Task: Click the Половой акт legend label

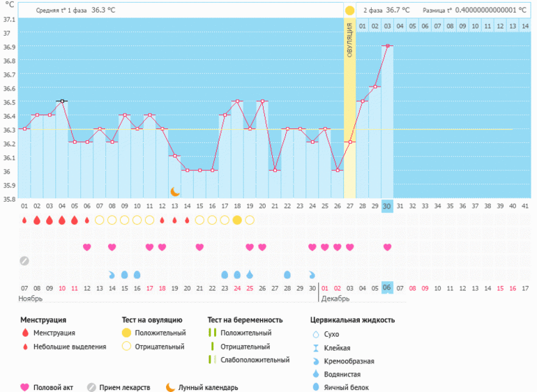Action: pos(53,387)
